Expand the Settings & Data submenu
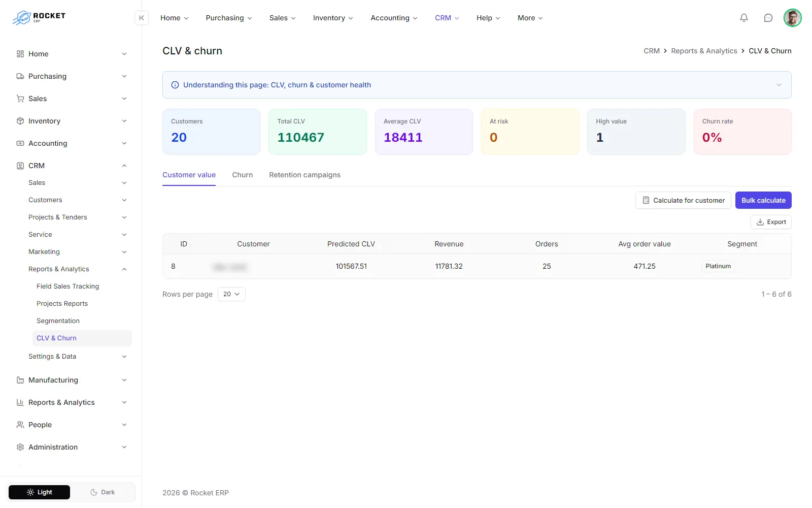The width and height of the screenshot is (812, 508). tap(124, 357)
